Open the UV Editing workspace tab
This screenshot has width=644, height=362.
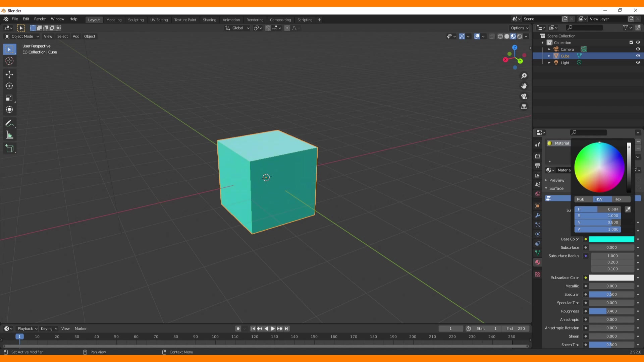pyautogui.click(x=159, y=19)
